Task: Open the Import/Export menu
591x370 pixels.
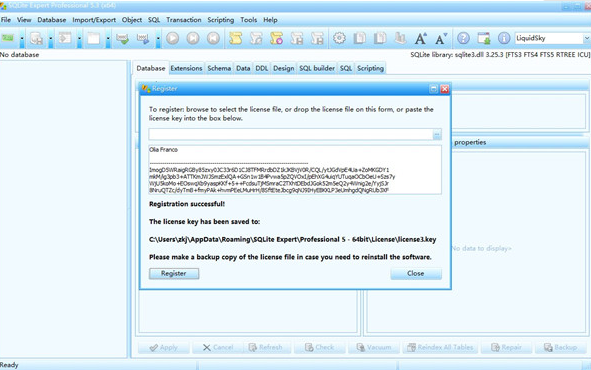Action: coord(94,20)
